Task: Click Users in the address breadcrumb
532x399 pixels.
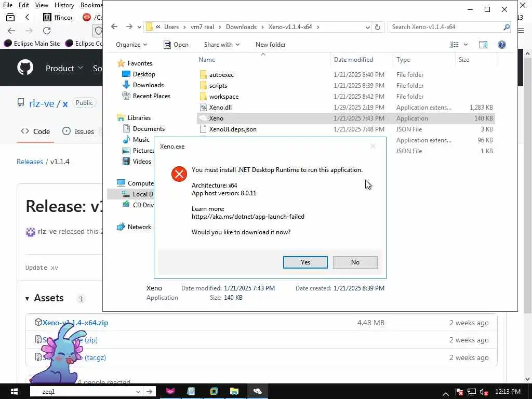Action: pos(171,27)
